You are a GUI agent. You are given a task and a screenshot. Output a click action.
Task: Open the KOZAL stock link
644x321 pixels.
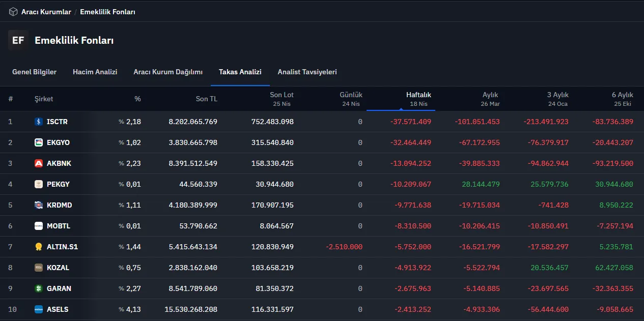coord(58,268)
